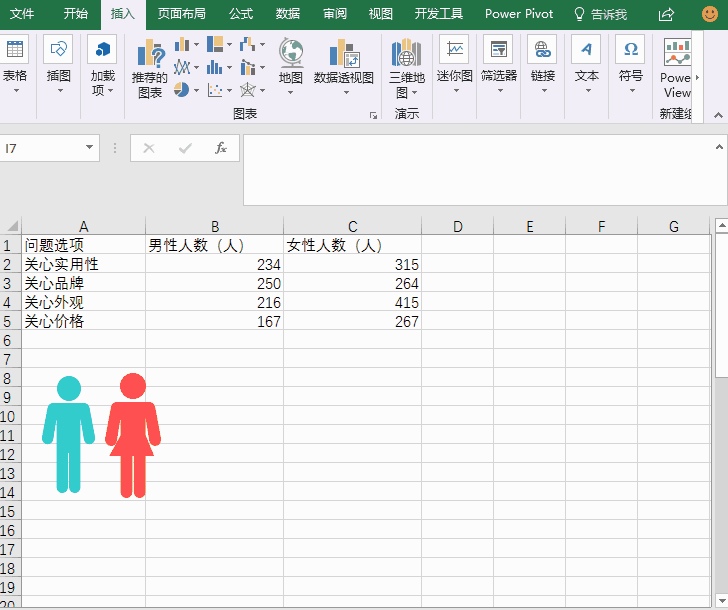
Task: Open the Symbols (符号) group
Action: (630, 65)
